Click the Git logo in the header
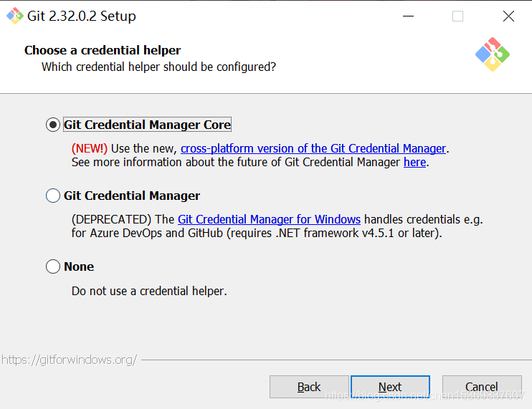The height and width of the screenshot is (409, 532). [492, 54]
